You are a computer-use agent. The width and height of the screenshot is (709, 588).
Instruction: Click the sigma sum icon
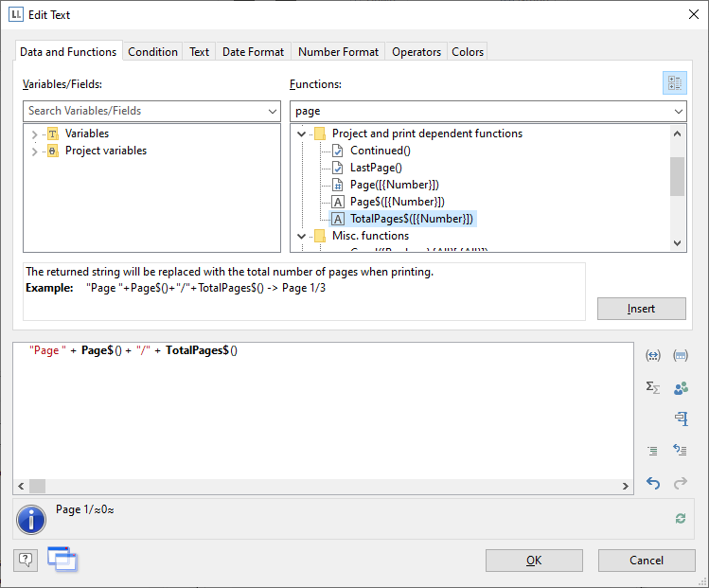click(652, 387)
